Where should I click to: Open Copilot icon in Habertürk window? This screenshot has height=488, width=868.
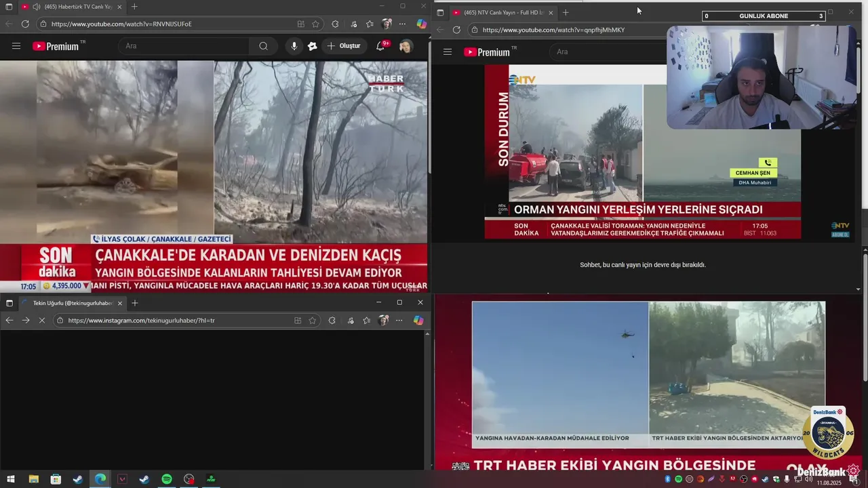coord(421,24)
